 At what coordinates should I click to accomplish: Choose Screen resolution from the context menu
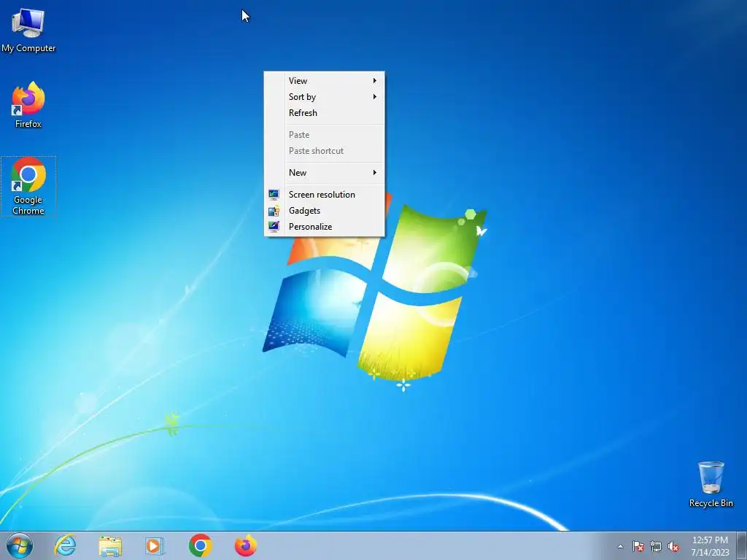coord(325,194)
